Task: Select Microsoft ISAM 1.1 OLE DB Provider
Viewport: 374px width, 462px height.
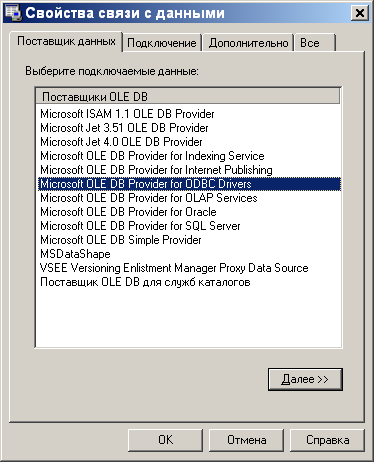Action: pyautogui.click(x=127, y=114)
